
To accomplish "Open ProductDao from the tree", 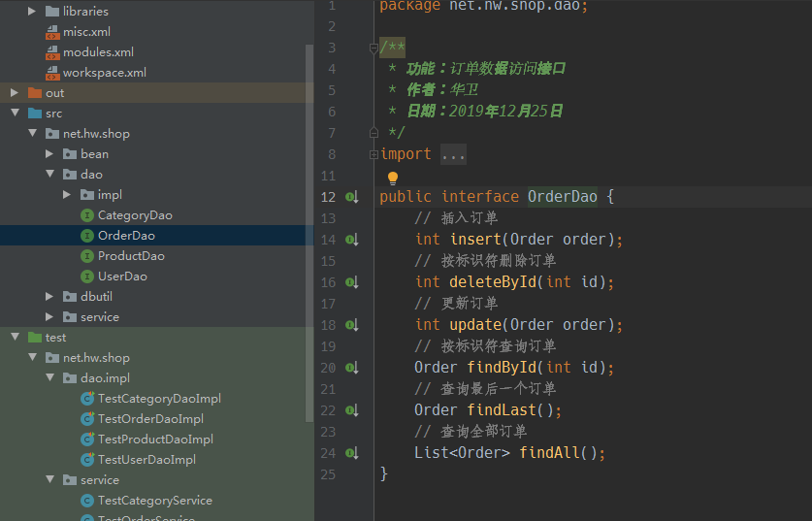I will pyautogui.click(x=131, y=256).
